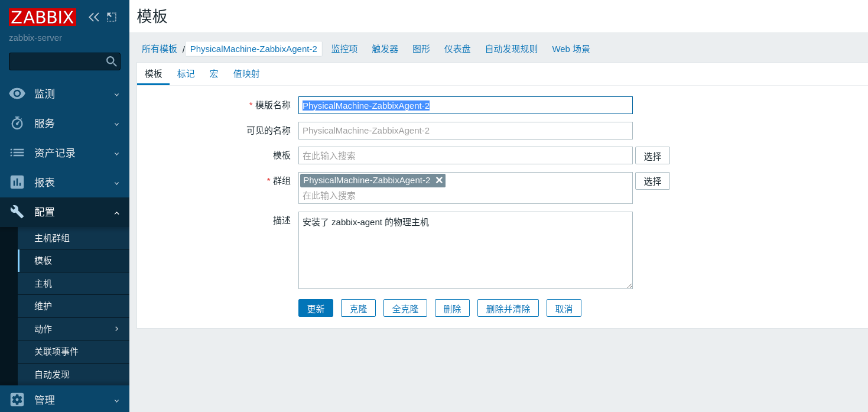Viewport: 868px width, 412px height.
Task: Click the stopwatch icon for 服务
Action: point(17,123)
